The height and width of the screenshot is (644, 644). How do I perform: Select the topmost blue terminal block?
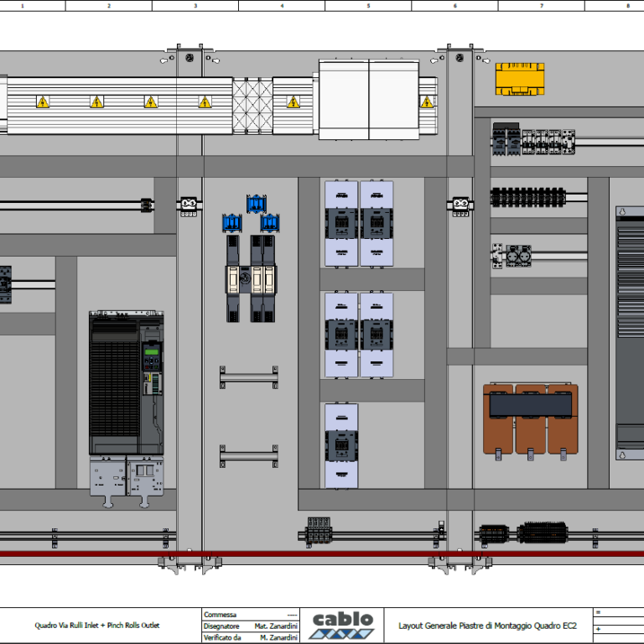coord(256,204)
